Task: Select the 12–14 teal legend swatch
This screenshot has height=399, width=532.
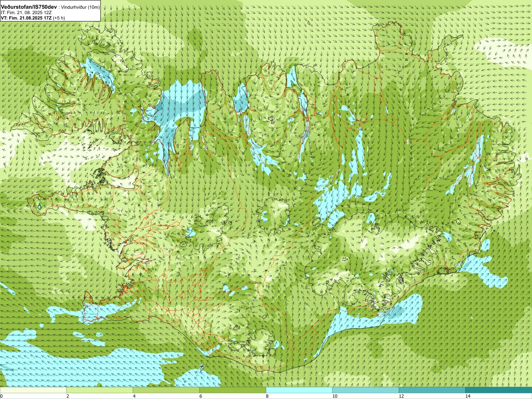Action: 432,390
